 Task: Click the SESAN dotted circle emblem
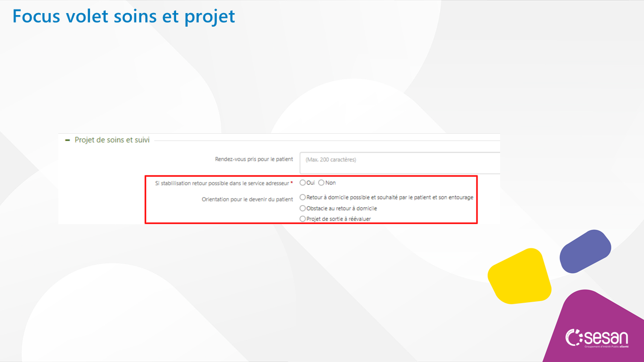(574, 337)
